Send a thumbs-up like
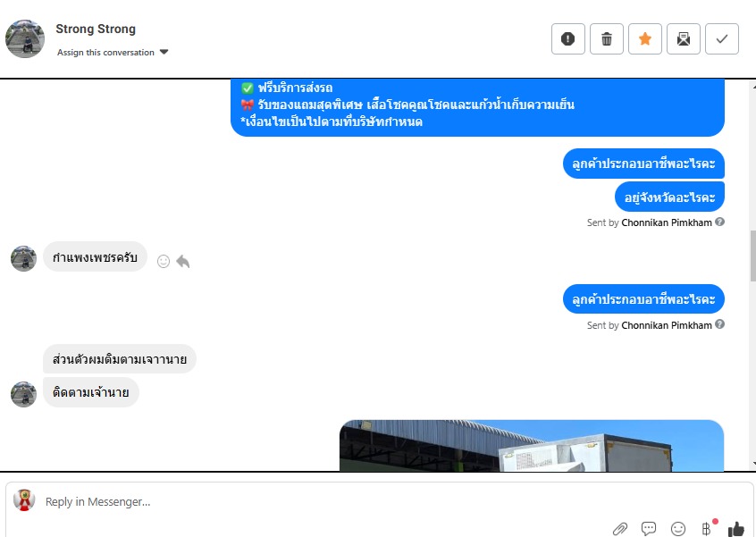The width and height of the screenshot is (756, 537). pos(736,529)
